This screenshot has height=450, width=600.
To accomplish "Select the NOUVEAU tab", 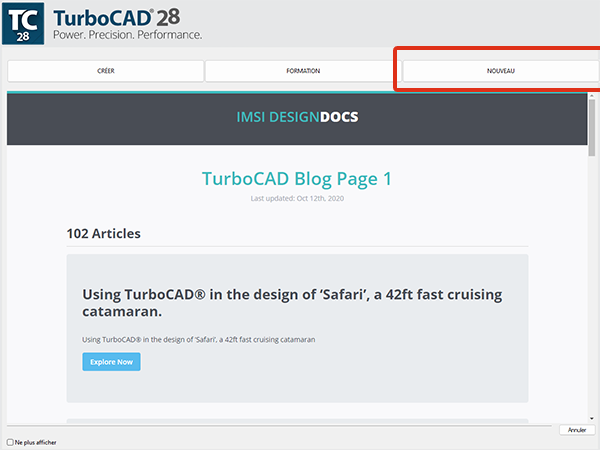I will click(x=501, y=71).
